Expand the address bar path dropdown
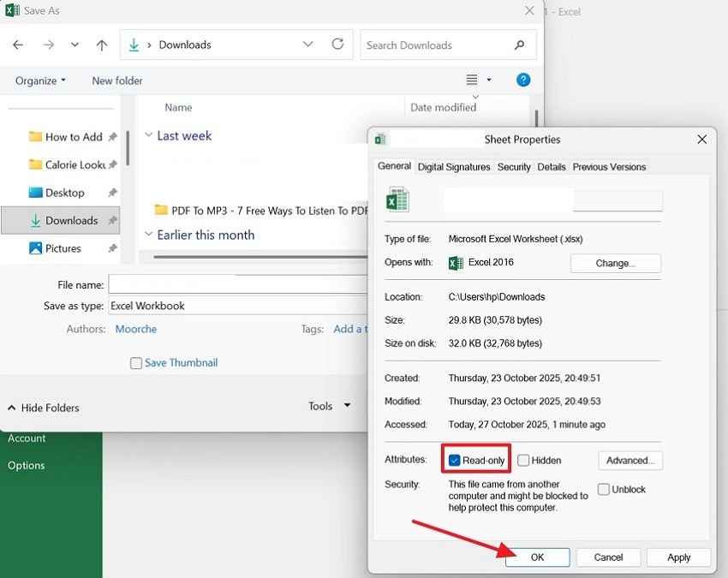Image resolution: width=728 pixels, height=578 pixels. click(307, 45)
